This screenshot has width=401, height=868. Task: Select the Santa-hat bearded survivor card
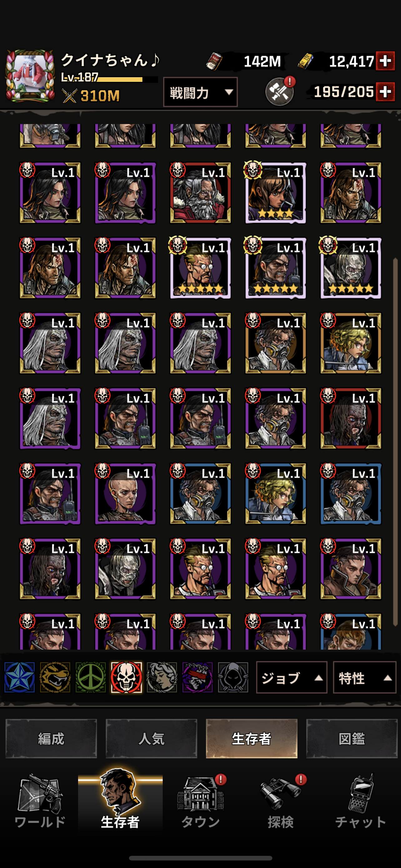[200, 193]
